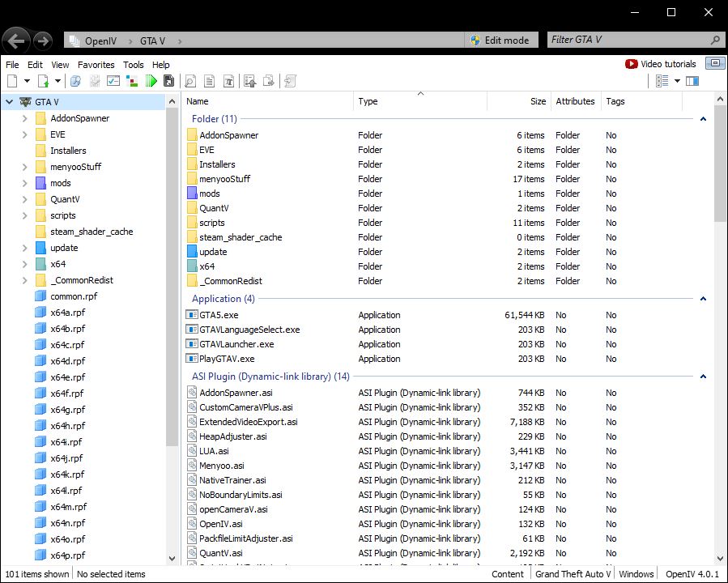Click OpenIV in the breadcrumb path
The height and width of the screenshot is (583, 728).
tap(100, 40)
